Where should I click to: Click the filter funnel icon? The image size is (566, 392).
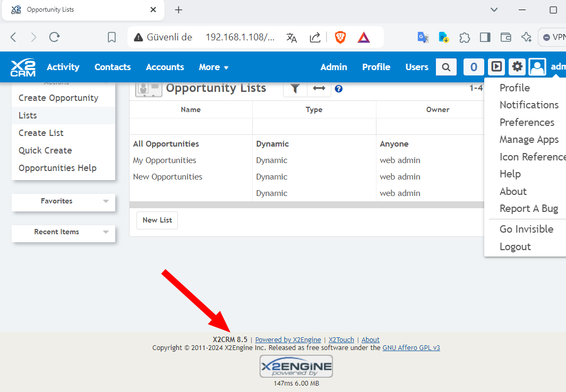click(x=295, y=89)
